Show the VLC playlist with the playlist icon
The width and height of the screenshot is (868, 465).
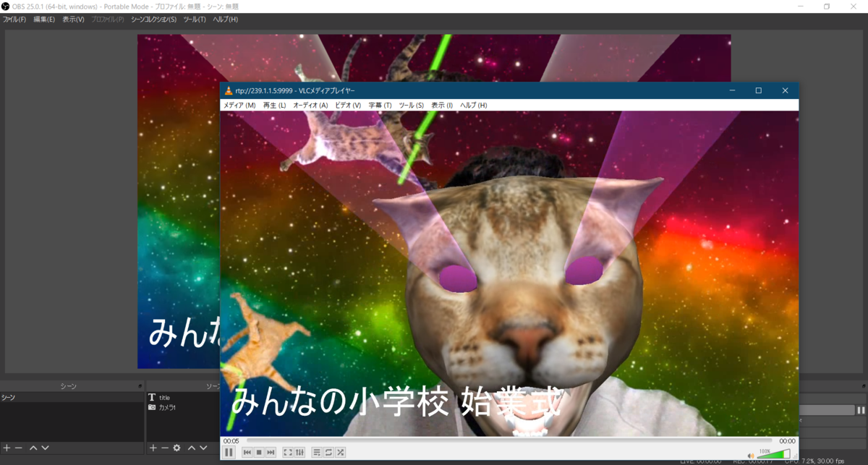click(317, 452)
